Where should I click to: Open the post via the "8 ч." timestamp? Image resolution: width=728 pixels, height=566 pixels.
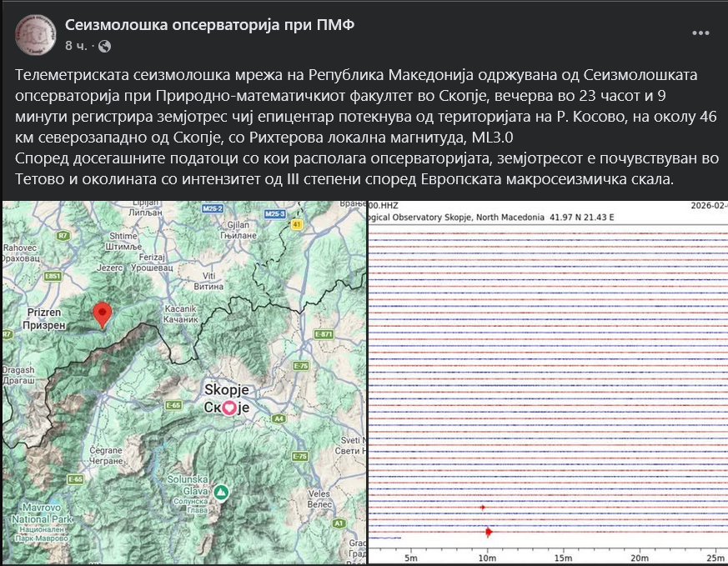(80, 45)
